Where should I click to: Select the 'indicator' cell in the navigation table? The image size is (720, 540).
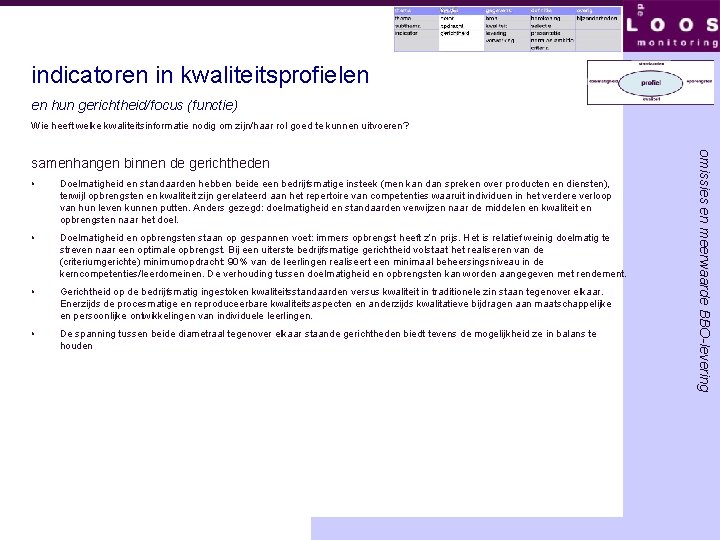click(406, 33)
